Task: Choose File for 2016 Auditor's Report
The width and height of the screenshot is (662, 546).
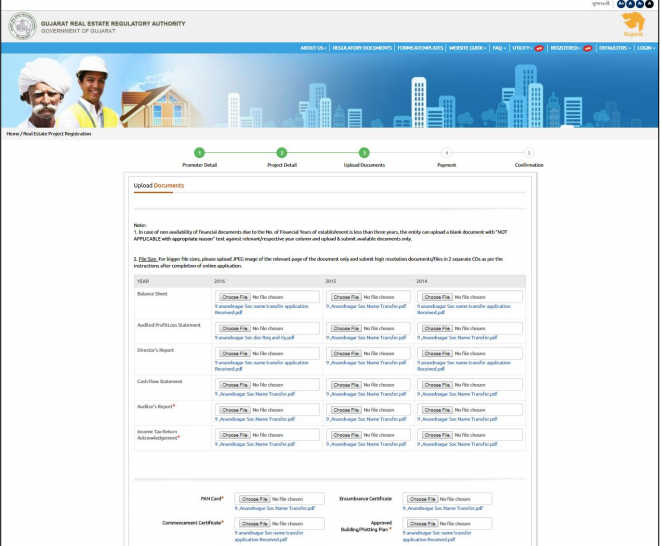Action: pos(235,410)
